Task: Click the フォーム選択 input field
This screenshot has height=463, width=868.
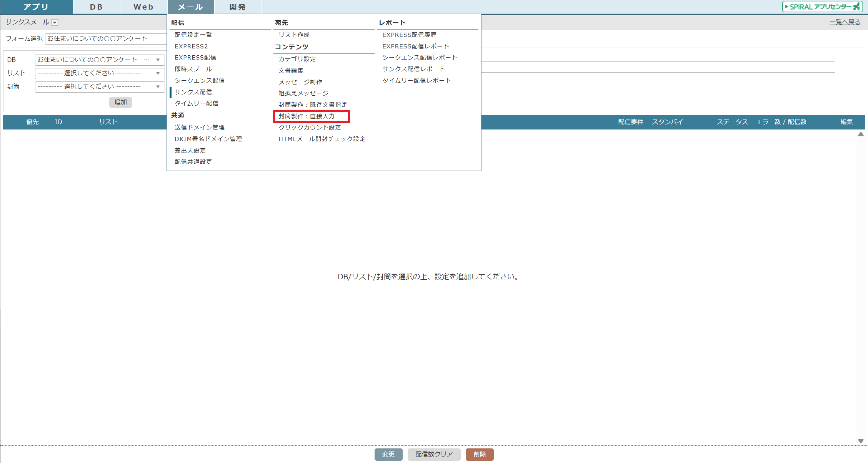Action: coord(106,39)
